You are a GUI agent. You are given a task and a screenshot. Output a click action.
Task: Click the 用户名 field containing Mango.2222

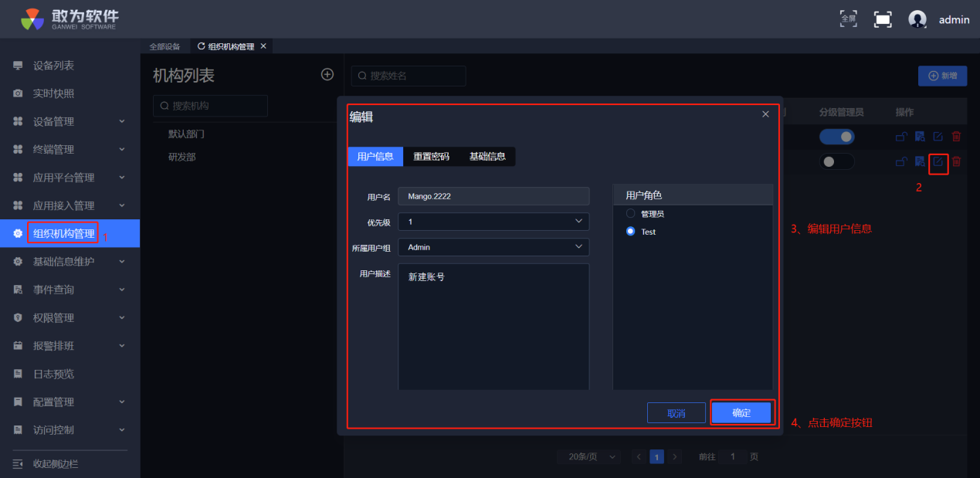coord(493,196)
